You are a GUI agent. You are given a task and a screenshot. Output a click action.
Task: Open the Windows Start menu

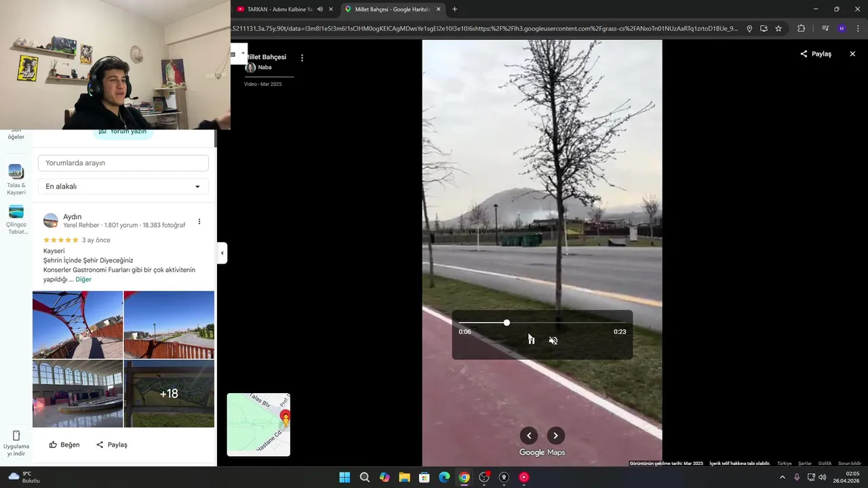tap(344, 477)
